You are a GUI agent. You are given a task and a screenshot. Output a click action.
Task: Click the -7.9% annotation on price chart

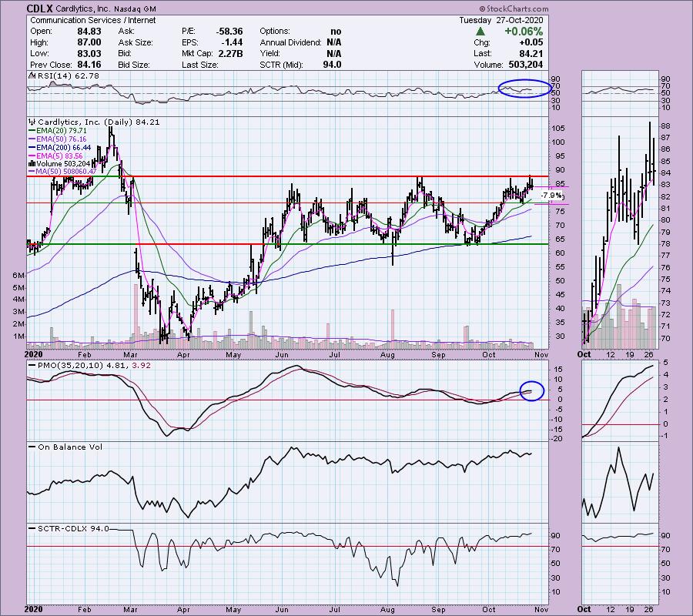point(551,196)
